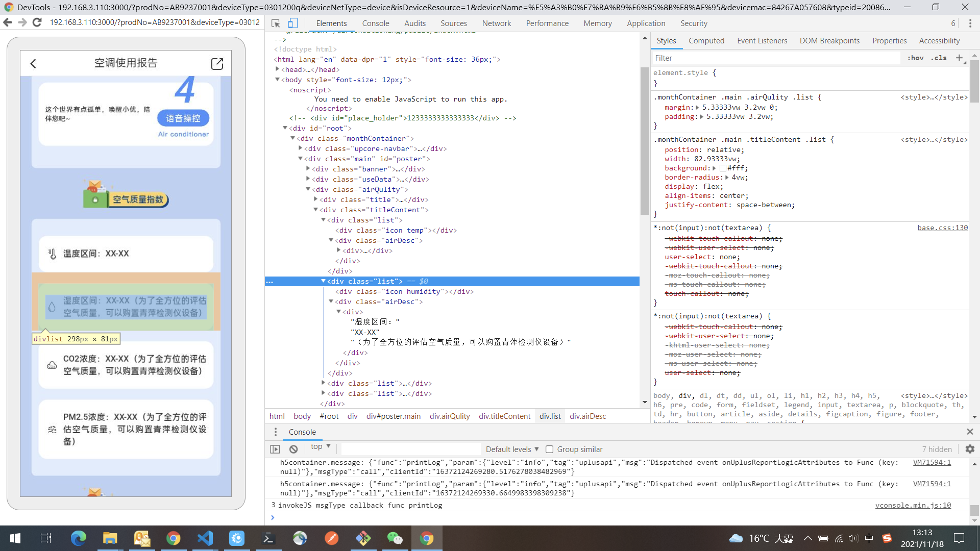Expand border-radius shorthand in the .list rule
This screenshot has width=980, height=551.
click(x=727, y=178)
